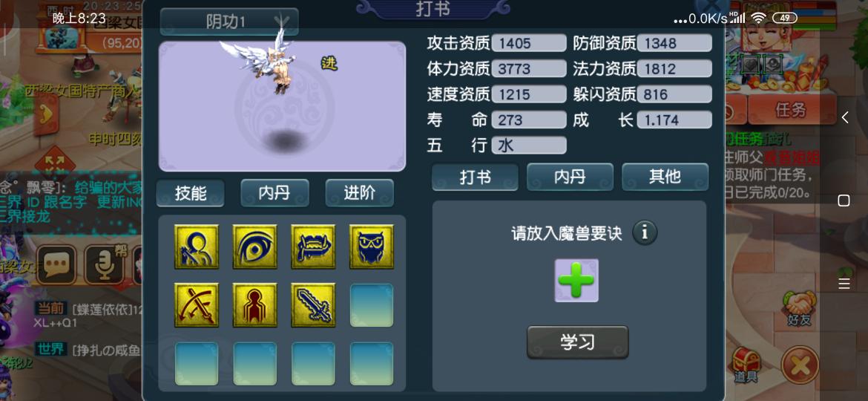Screen dimensions: 868x401
Task: Switch to the 进阶 tab
Action: coord(359,193)
